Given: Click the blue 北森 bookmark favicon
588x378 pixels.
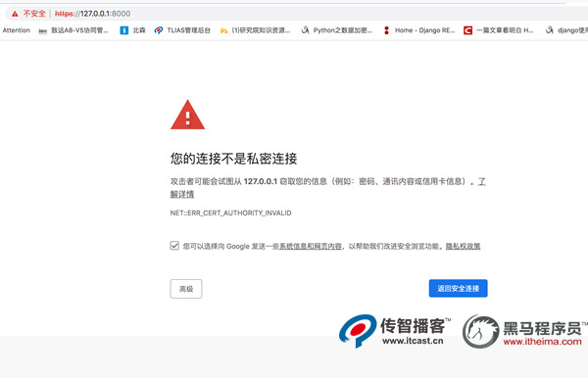Looking at the screenshot, I should coord(123,30).
